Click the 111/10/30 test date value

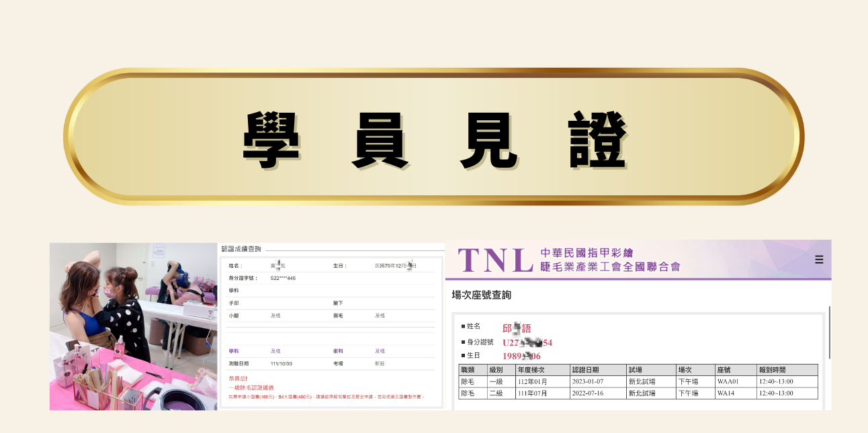281,363
